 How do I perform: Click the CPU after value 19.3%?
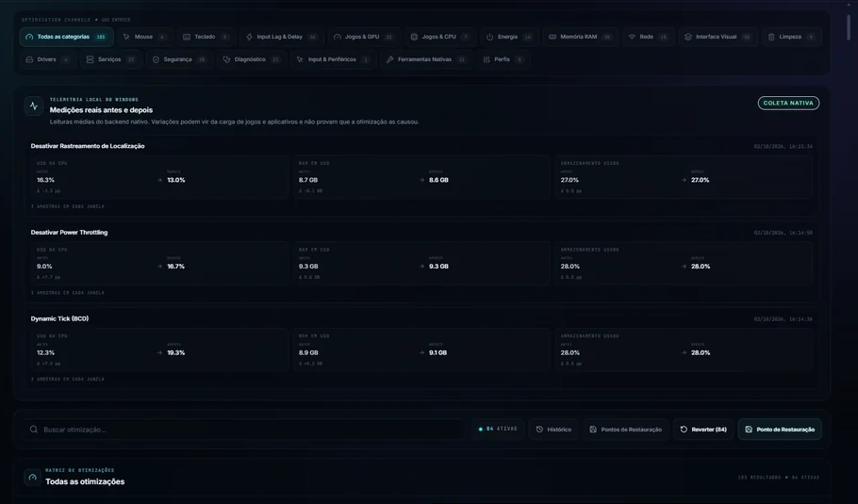click(176, 352)
